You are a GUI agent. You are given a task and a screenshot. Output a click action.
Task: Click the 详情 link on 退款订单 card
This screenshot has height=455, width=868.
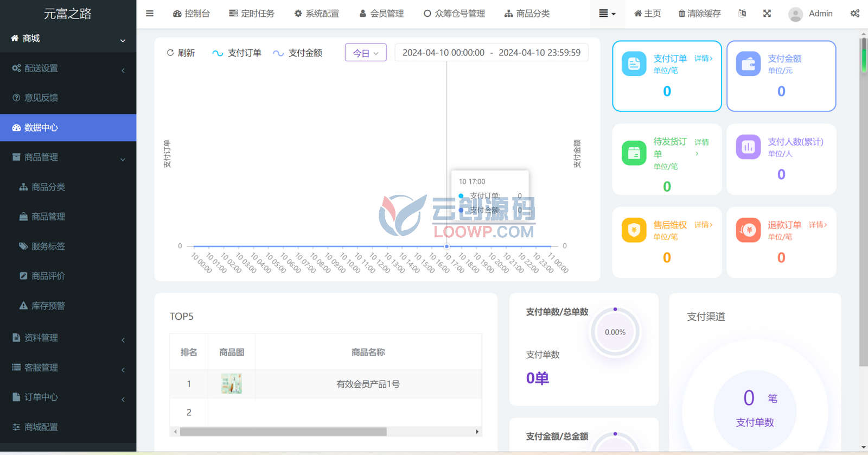(x=818, y=225)
